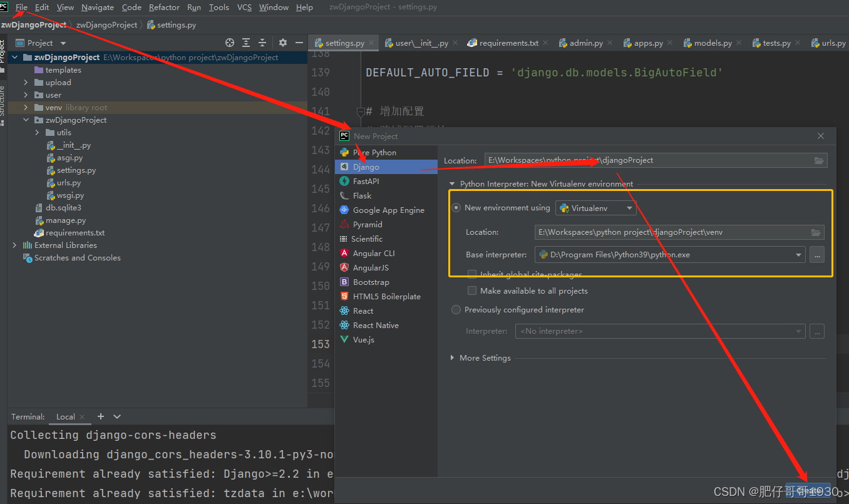Collapse the zwDjangoProject root folder
This screenshot has width=849, height=504.
[x=15, y=58]
